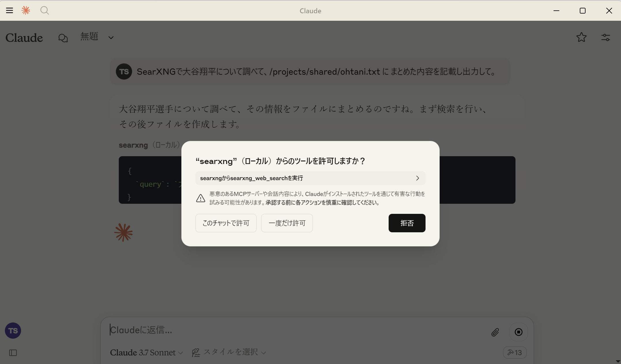
Task: Star this conversation as favorite
Action: pos(581,37)
